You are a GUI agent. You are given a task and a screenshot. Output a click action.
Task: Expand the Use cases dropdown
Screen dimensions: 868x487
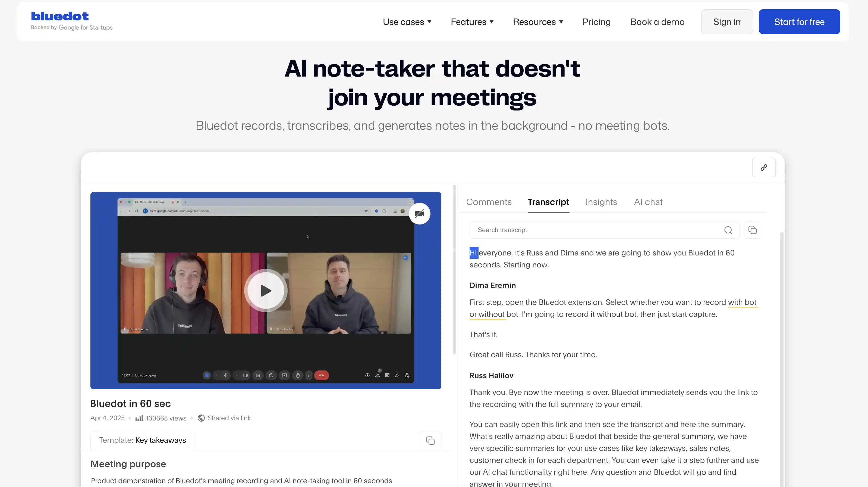(x=407, y=22)
